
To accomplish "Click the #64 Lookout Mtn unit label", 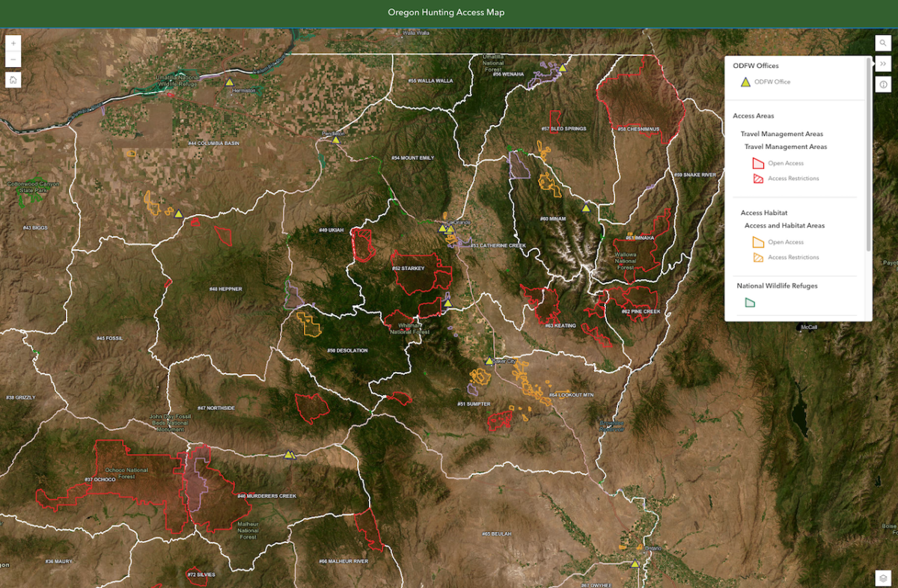I will 570,394.
